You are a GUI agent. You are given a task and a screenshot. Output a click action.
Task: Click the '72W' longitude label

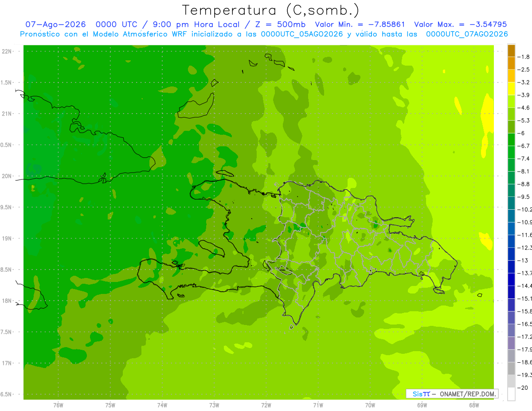pyautogui.click(x=266, y=405)
